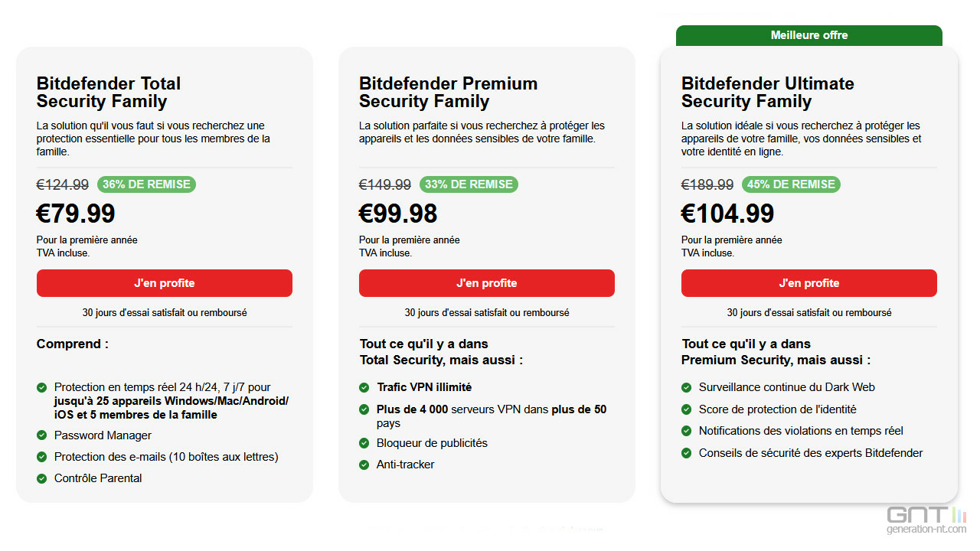Click J'en profite for Ultimate Security Family
Screen dimensions: 980x551
tap(809, 283)
